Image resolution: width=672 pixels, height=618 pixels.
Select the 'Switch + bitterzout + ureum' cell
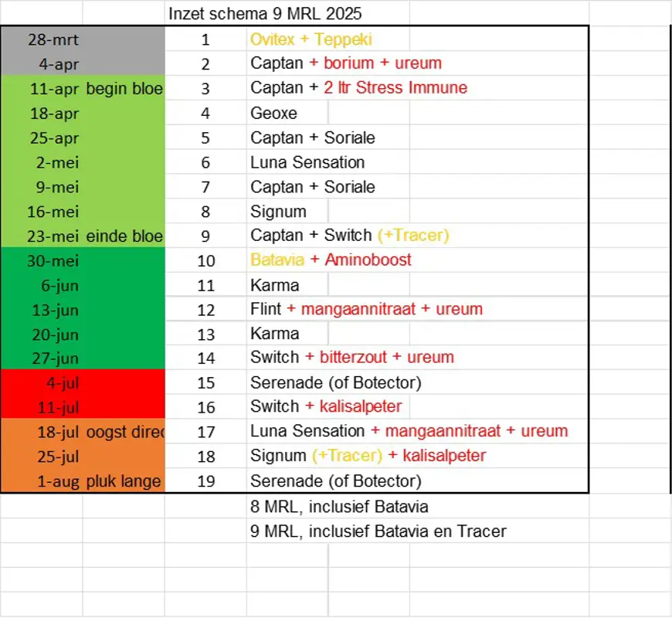(351, 358)
